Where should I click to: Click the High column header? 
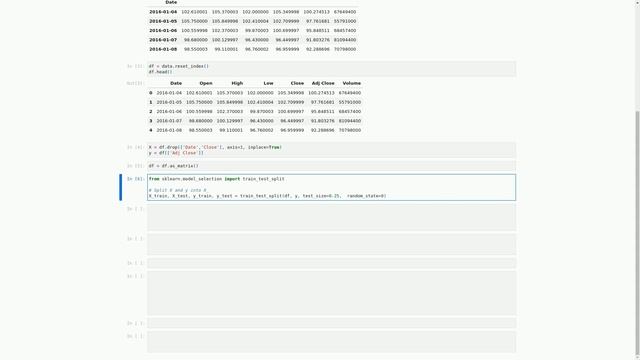point(237,83)
